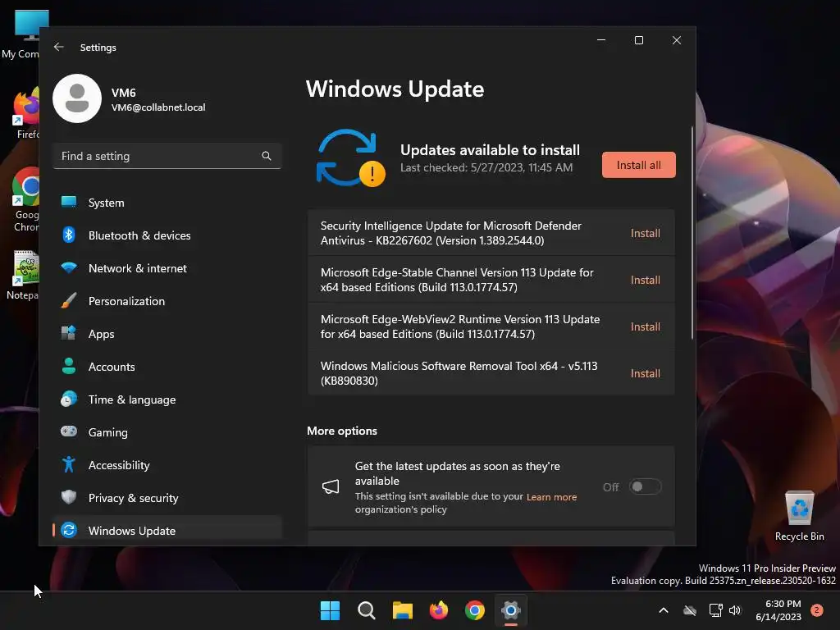
Task: Open Time & language label
Action: point(132,399)
